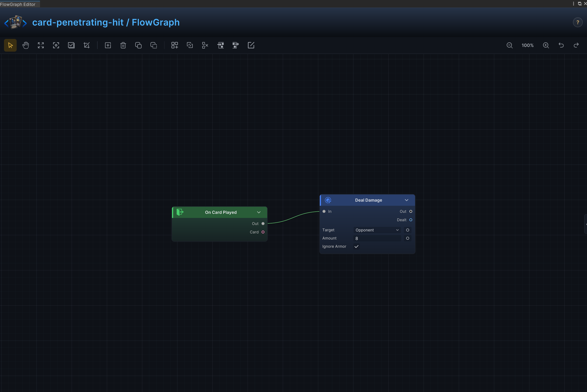Click the On Card Played node title
The width and height of the screenshot is (587, 392).
coord(221,212)
